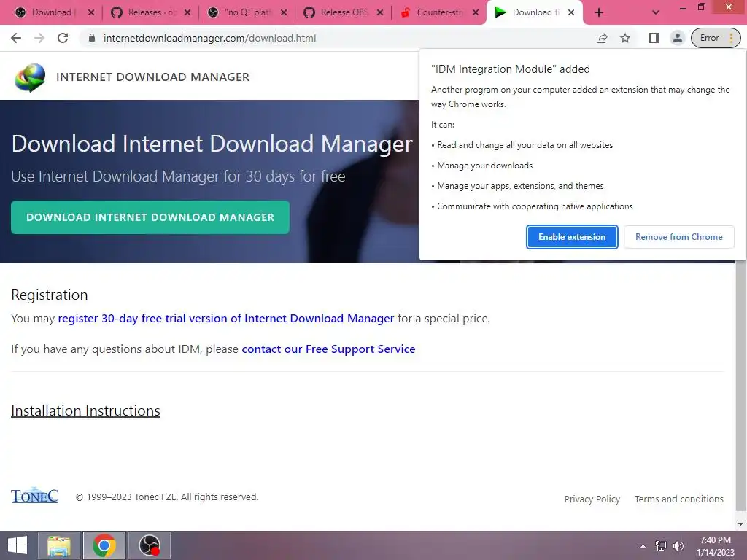Close the Release OBS tab
The width and height of the screenshot is (747, 560).
[379, 13]
